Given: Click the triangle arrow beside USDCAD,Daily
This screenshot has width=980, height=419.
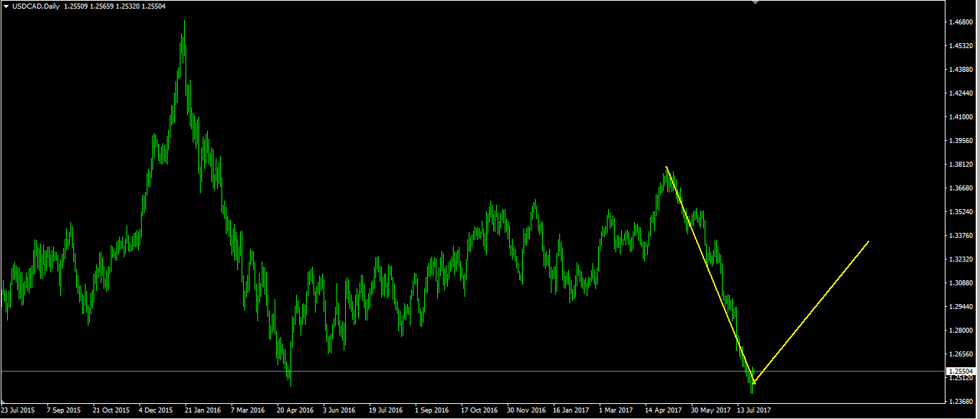Looking at the screenshot, I should click(6, 6).
